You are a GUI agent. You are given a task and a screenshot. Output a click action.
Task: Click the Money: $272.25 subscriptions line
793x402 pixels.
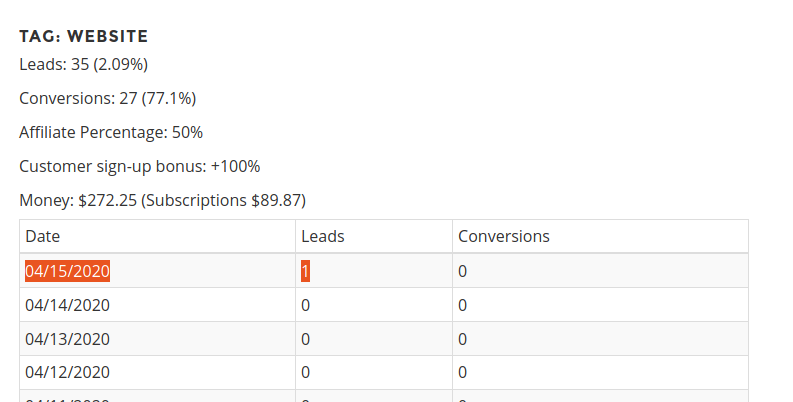[162, 200]
